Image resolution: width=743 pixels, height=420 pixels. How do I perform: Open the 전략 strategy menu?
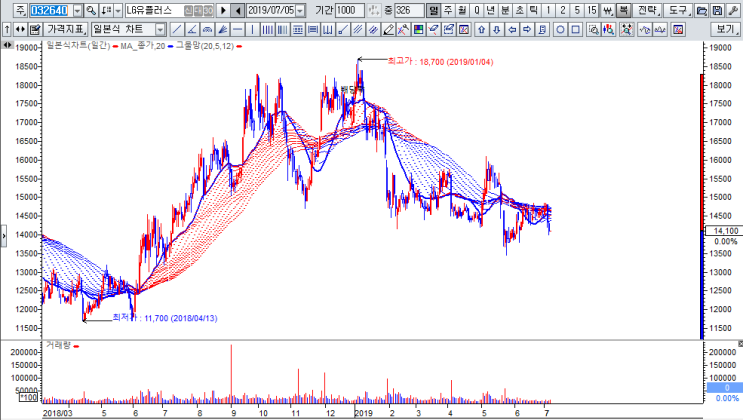pyautogui.click(x=648, y=10)
